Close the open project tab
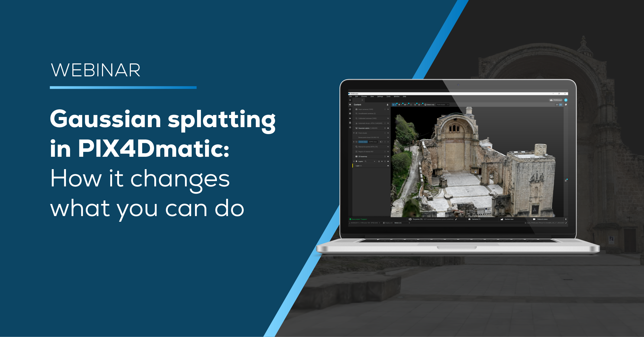 pyautogui.click(x=362, y=100)
